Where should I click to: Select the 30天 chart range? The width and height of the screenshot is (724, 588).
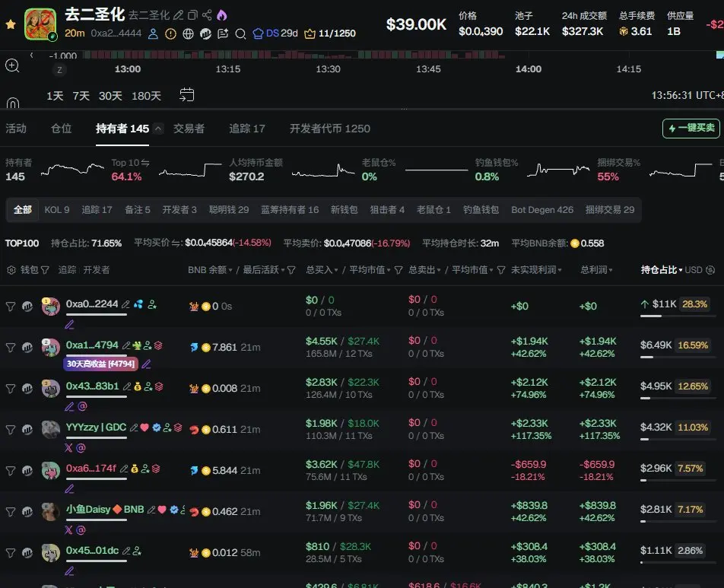click(x=110, y=96)
